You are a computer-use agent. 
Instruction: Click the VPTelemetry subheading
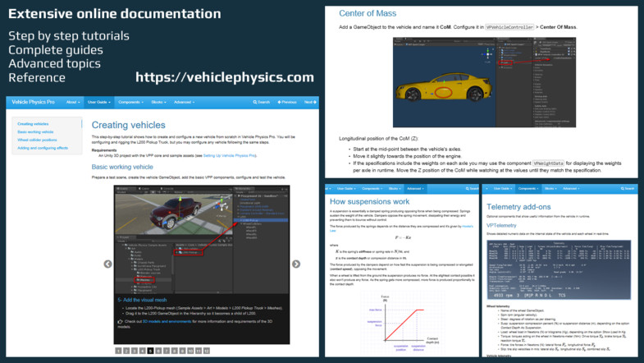(x=501, y=226)
